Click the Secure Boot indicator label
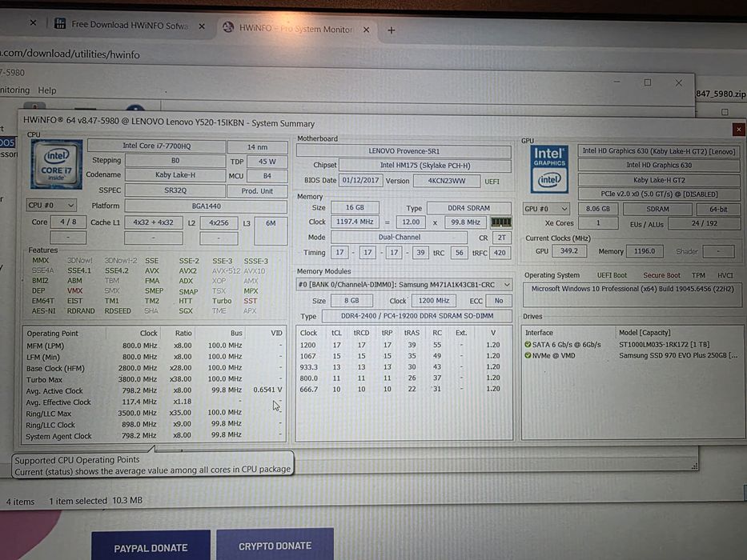 [x=661, y=275]
